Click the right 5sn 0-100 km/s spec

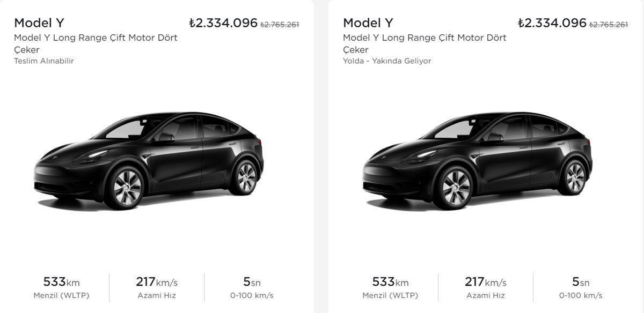pos(580,287)
